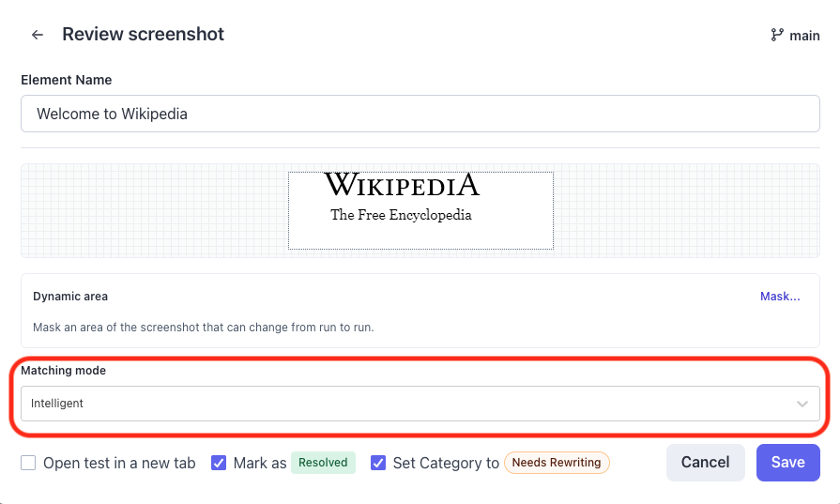Click the Matching mode label
840x504 pixels.
pos(63,371)
